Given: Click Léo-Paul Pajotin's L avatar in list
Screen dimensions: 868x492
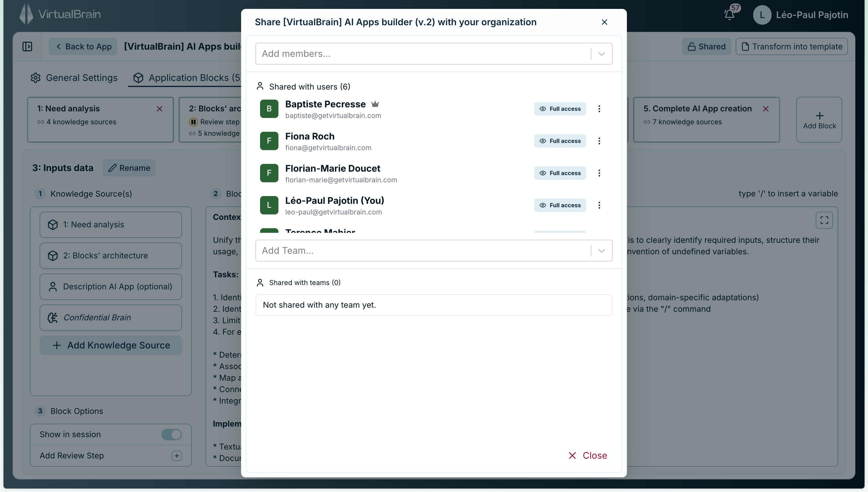Looking at the screenshot, I should (269, 205).
